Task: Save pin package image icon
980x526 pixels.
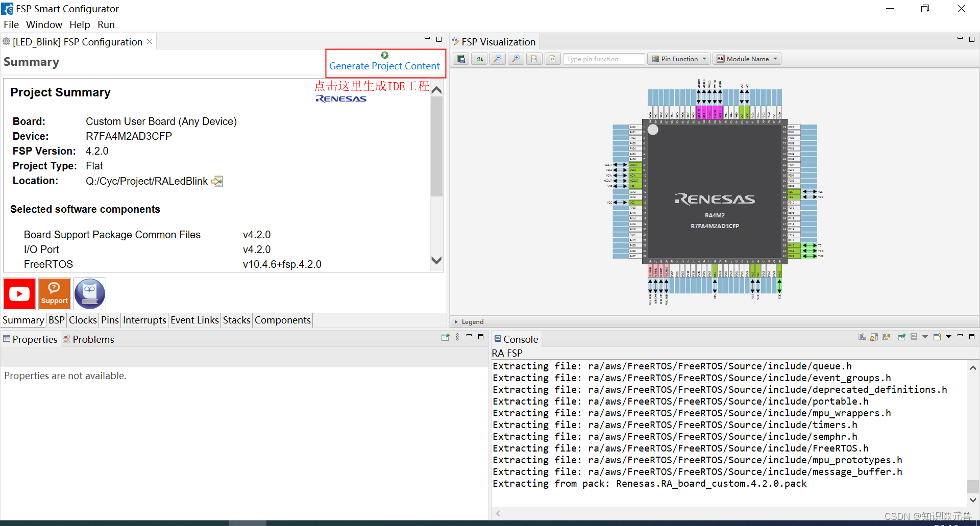Action: (x=461, y=59)
